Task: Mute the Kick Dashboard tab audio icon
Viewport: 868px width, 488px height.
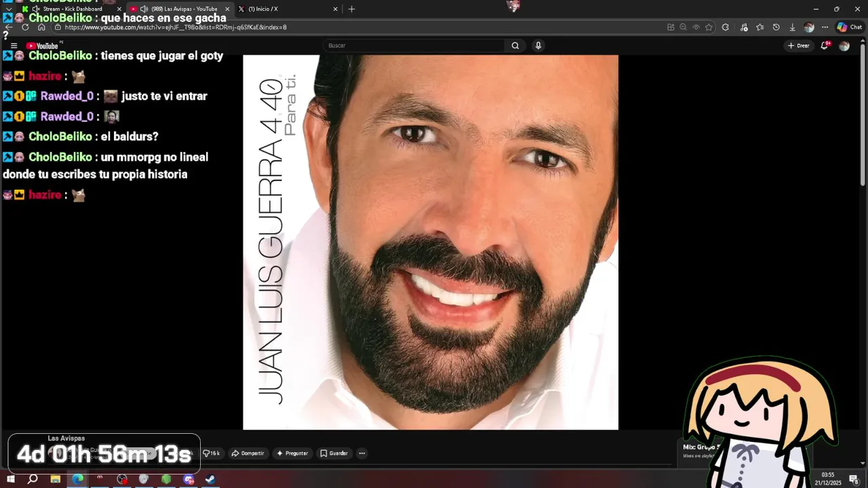Action: 36,9
